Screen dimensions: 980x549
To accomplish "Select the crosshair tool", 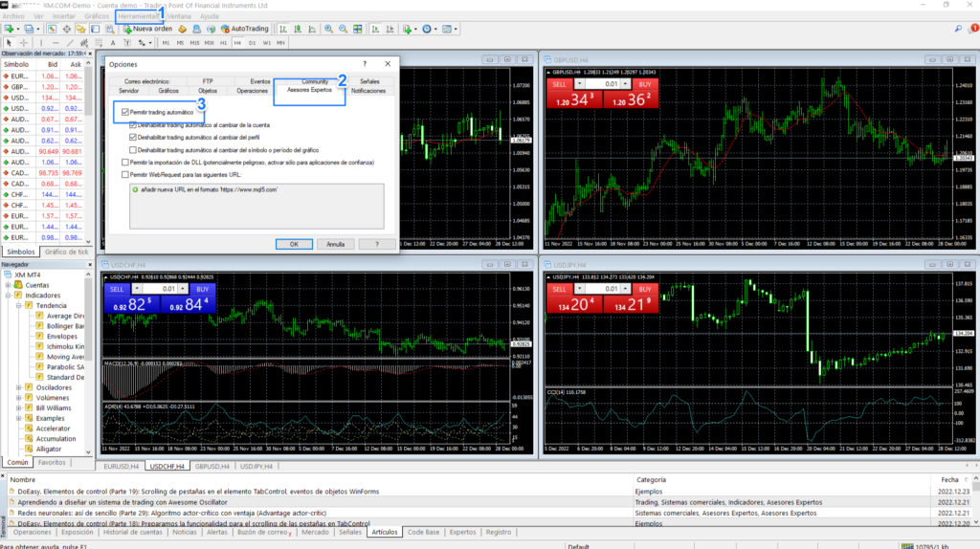I will coord(24,42).
